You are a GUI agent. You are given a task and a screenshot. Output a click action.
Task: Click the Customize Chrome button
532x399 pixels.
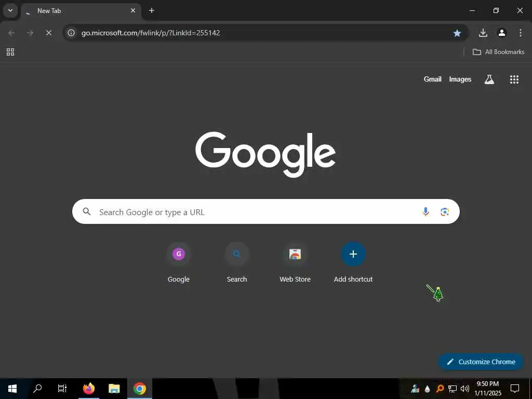[x=481, y=362]
